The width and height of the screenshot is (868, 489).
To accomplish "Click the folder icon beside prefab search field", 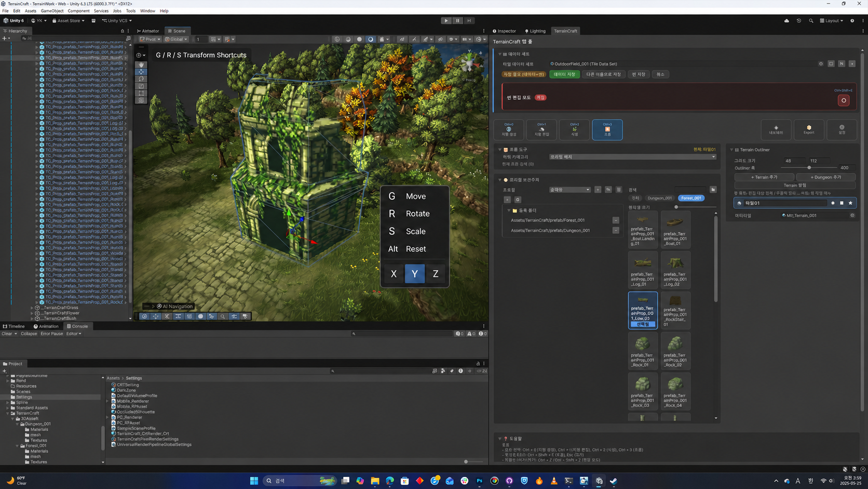I will [713, 190].
